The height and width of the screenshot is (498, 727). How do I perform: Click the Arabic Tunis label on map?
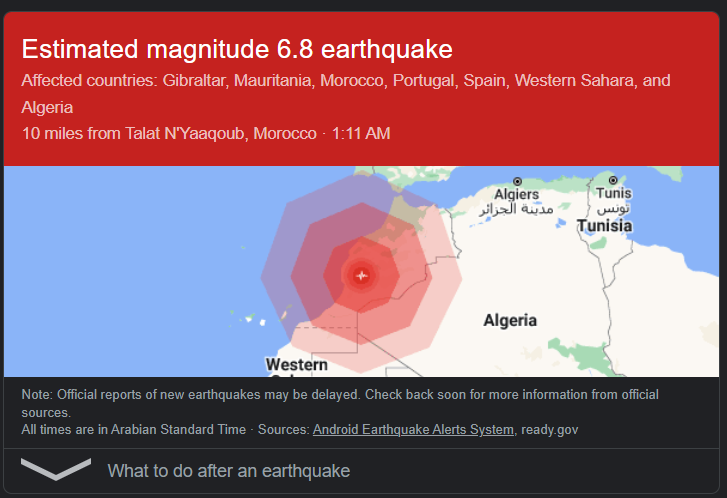[613, 209]
